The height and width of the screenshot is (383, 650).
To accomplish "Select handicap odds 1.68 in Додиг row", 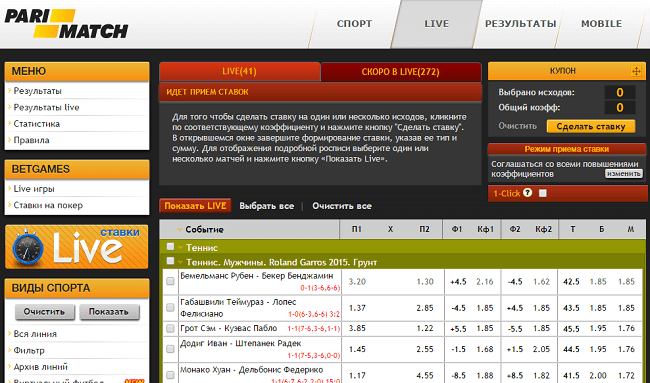I will coord(485,349).
